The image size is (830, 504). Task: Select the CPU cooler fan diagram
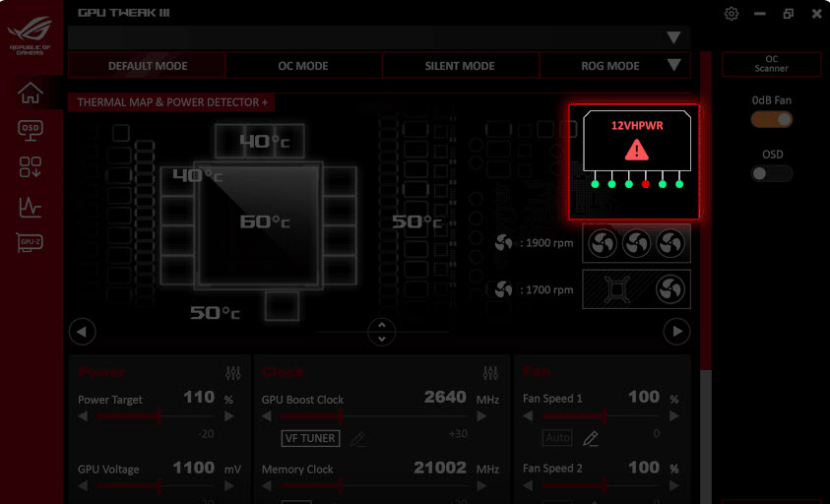[636, 289]
